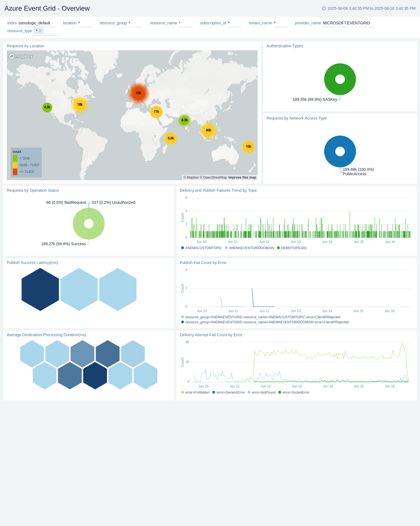Toggle DEMOTOPIC001 series in legend
The width and height of the screenshot is (420, 526).
click(x=292, y=248)
